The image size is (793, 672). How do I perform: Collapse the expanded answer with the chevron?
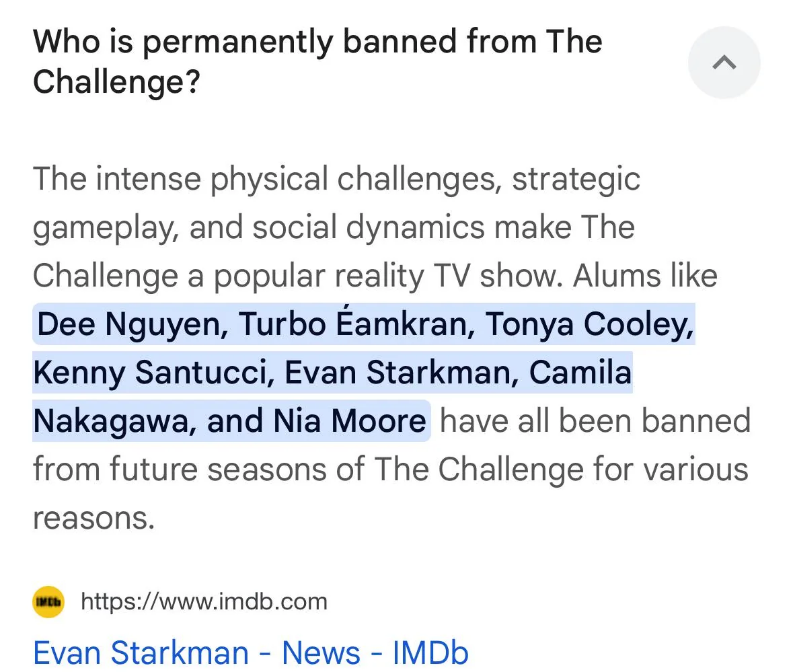(724, 62)
